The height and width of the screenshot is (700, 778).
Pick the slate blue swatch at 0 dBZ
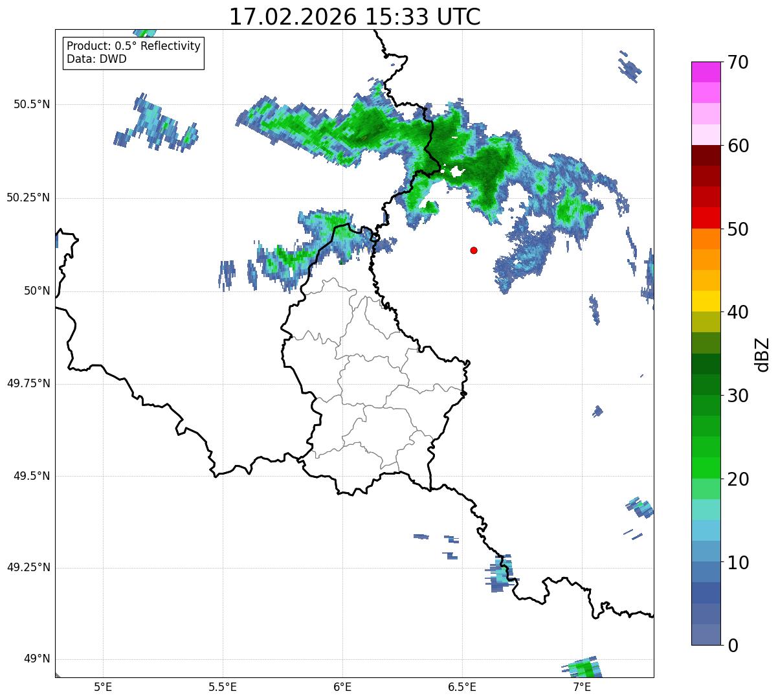pyautogui.click(x=706, y=635)
